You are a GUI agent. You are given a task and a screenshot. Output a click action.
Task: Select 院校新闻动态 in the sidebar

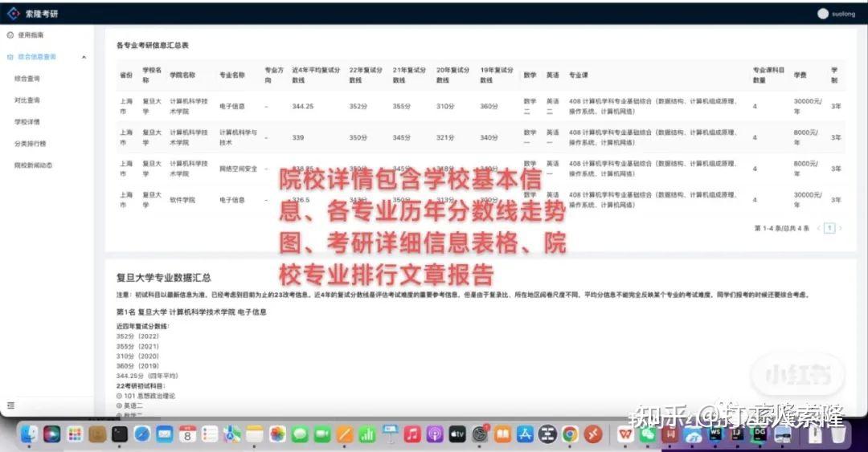coord(34,165)
